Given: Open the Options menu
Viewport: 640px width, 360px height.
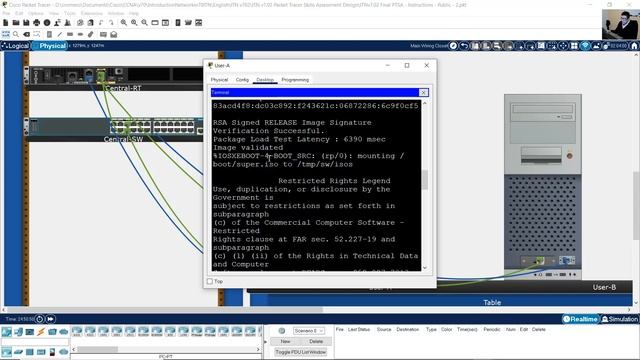Looking at the screenshot, I should click(36, 13).
